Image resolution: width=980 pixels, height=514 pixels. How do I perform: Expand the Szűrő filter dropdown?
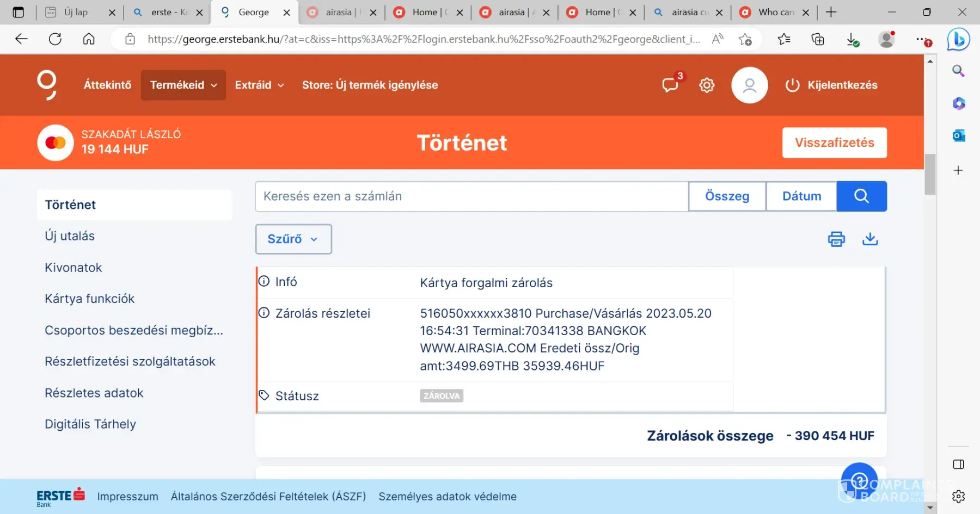click(293, 239)
